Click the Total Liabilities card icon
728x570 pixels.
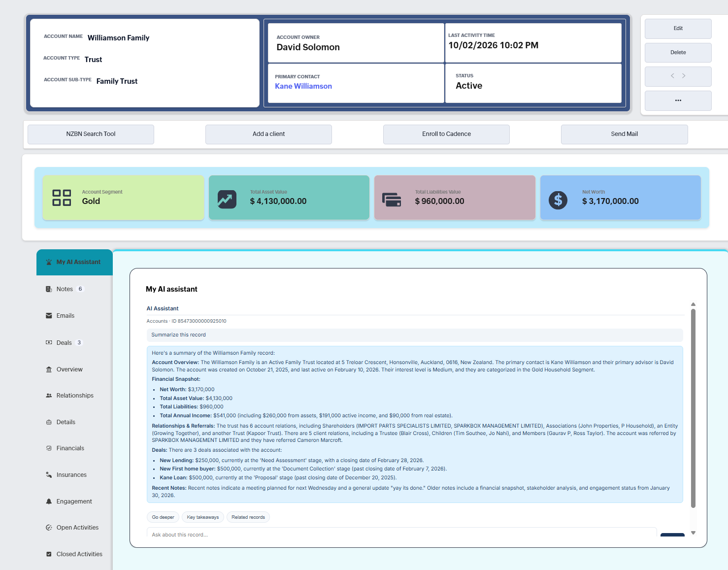392,200
